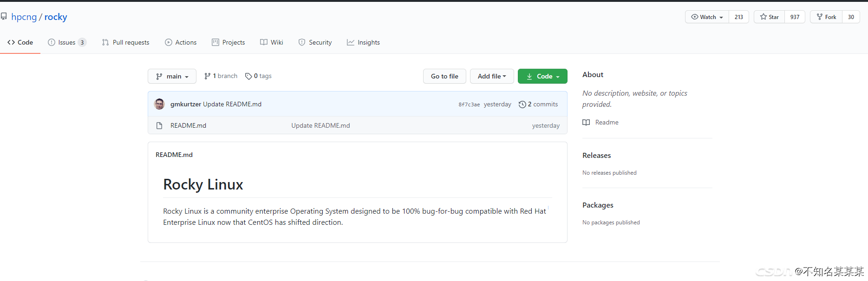Open the Pull requests tab
Viewport: 868px width, 281px height.
[x=126, y=42]
